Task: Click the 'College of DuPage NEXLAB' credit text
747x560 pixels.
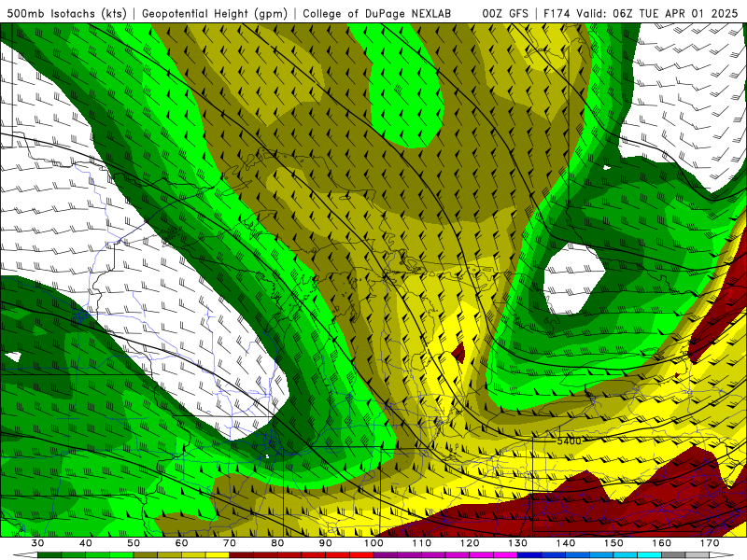Action: click(377, 13)
